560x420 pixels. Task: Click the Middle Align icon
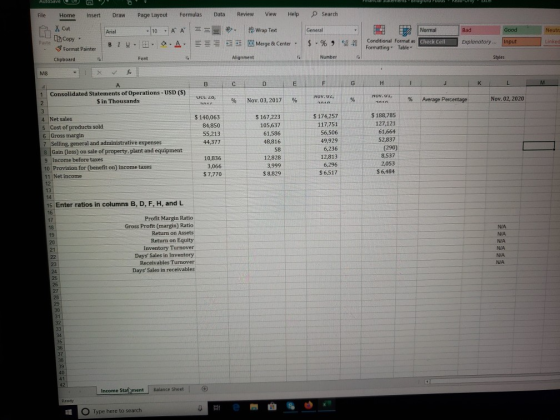click(207, 30)
